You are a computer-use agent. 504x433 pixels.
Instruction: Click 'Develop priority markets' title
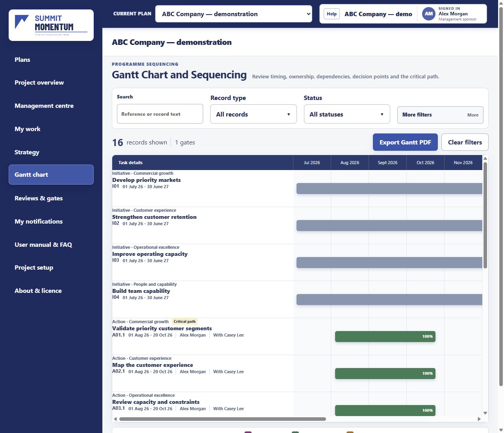pyautogui.click(x=146, y=180)
